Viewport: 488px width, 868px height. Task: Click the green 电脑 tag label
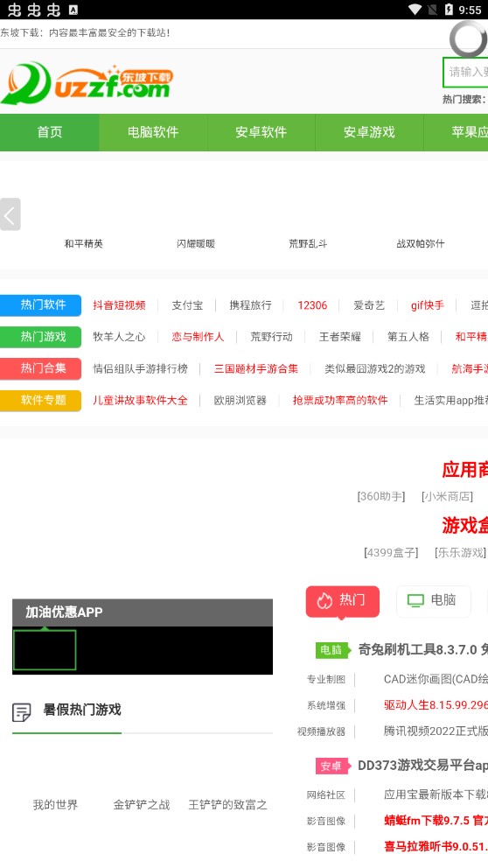[x=333, y=650]
